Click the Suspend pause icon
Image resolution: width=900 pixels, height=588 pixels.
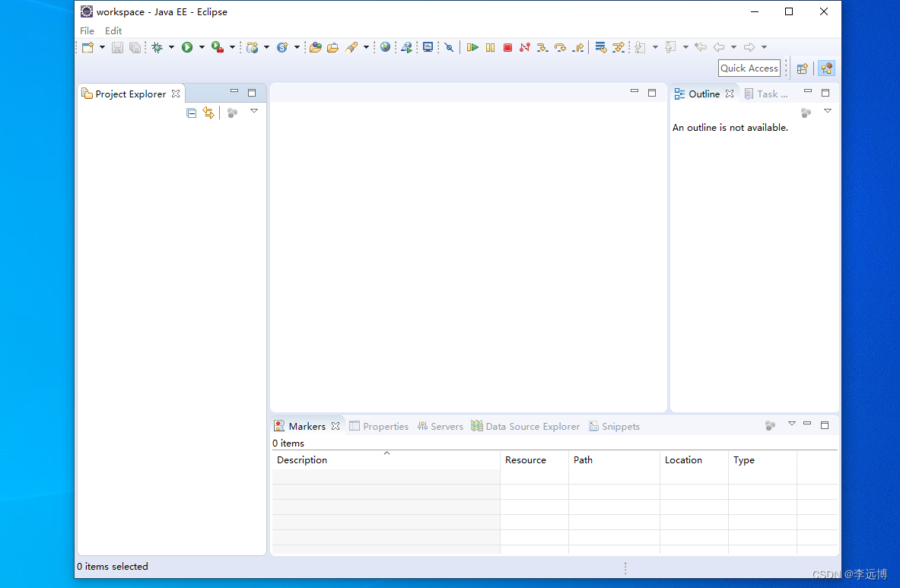click(x=490, y=46)
